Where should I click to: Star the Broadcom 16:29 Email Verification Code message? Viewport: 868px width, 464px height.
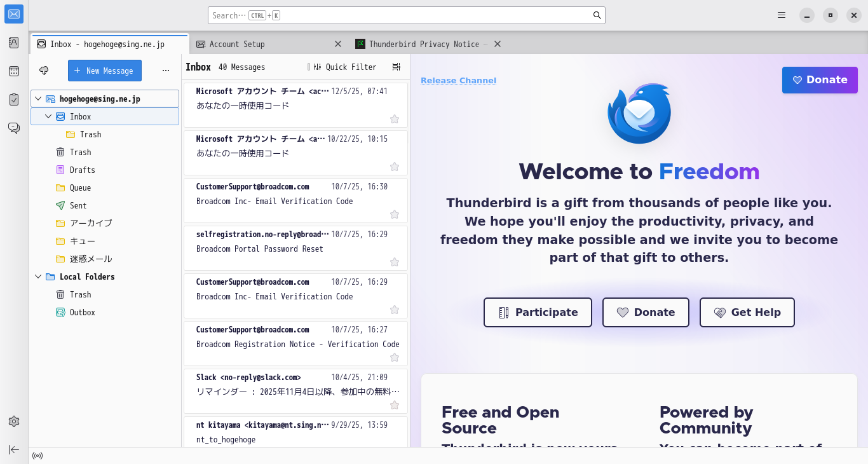click(x=395, y=310)
